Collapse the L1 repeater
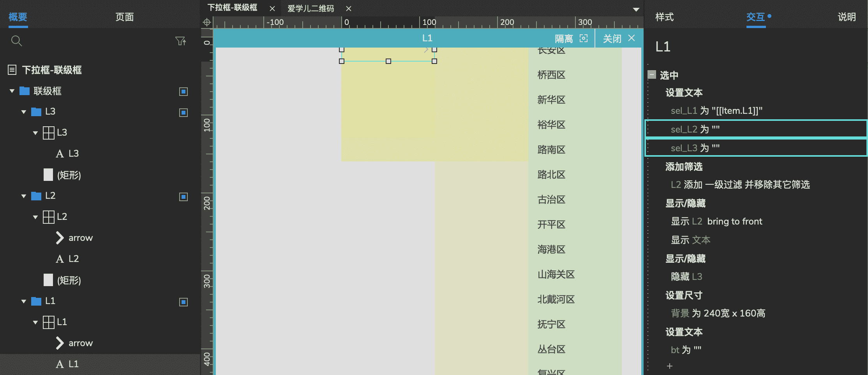This screenshot has width=868, height=375. pyautogui.click(x=35, y=322)
